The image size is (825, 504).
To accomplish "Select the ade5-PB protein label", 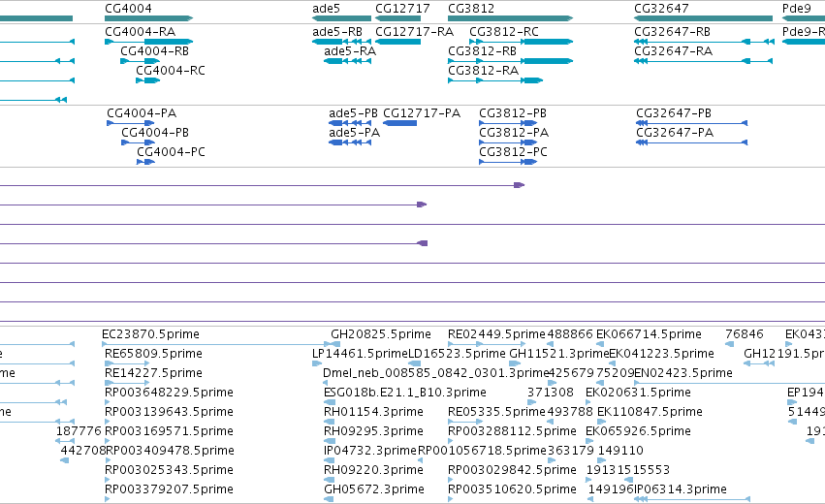I will click(353, 113).
